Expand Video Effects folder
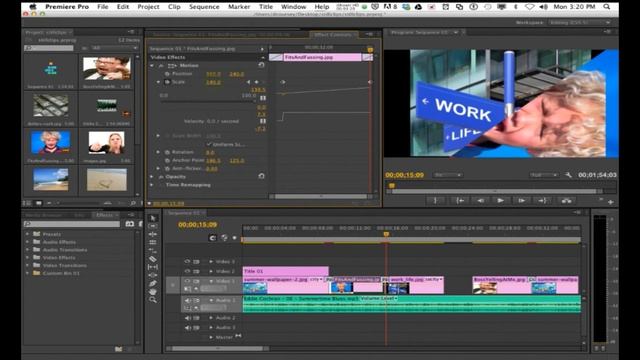This screenshot has width=640, height=360. pos(28,258)
